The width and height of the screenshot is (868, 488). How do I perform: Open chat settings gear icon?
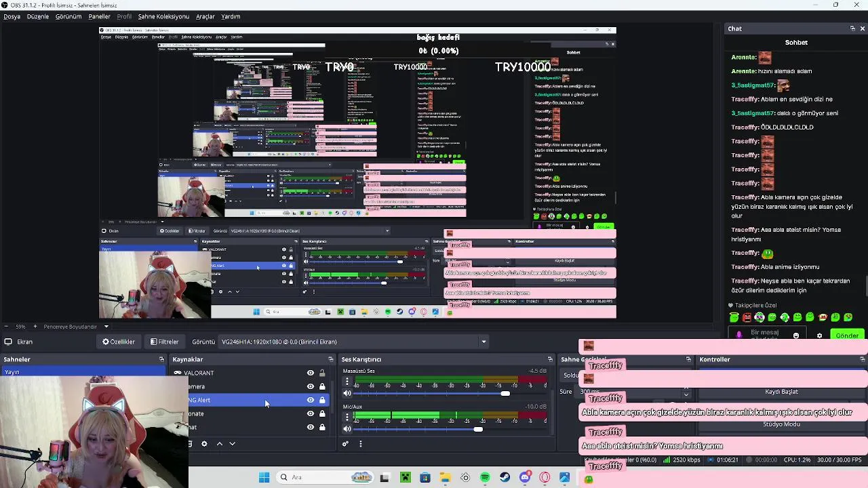point(819,335)
